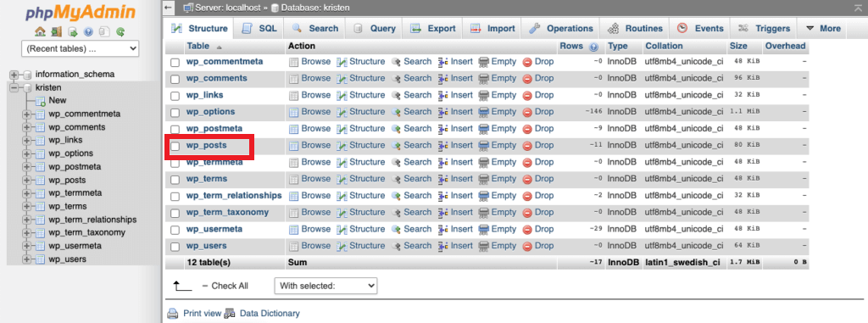The image size is (868, 323).
Task: Browse the wp_users table row
Action: click(x=309, y=246)
